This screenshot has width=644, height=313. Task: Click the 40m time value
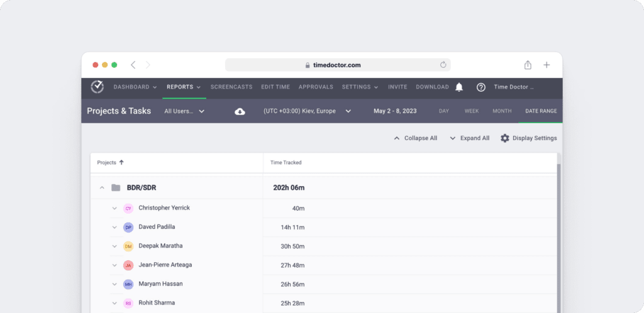pos(298,209)
